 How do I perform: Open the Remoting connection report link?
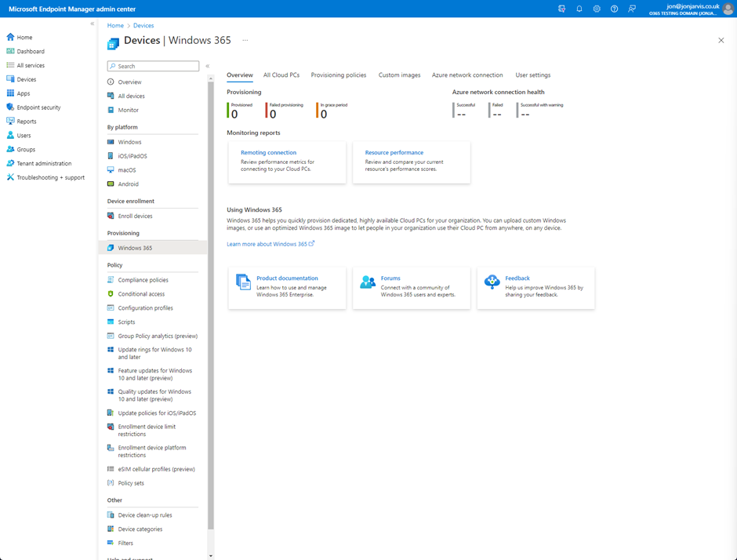pyautogui.click(x=268, y=152)
